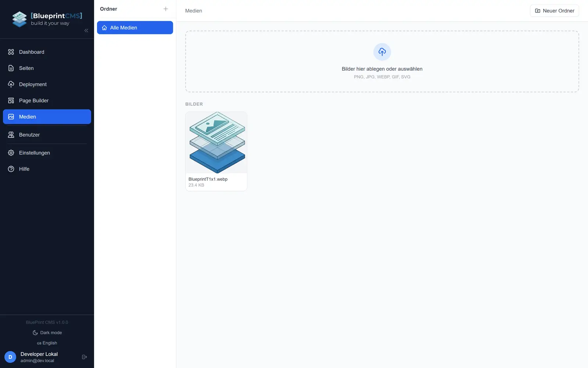
Task: Click the 23.4 KB file size
Action: (x=196, y=185)
